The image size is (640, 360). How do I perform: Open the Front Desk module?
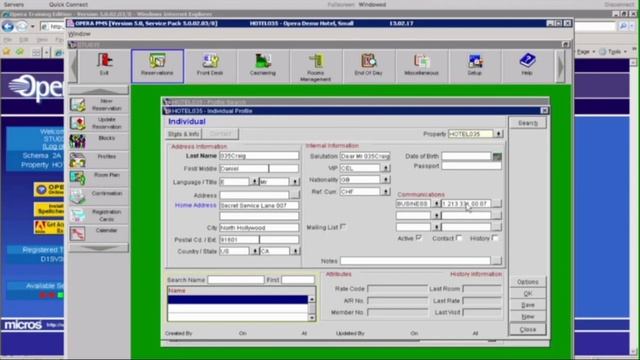click(210, 65)
